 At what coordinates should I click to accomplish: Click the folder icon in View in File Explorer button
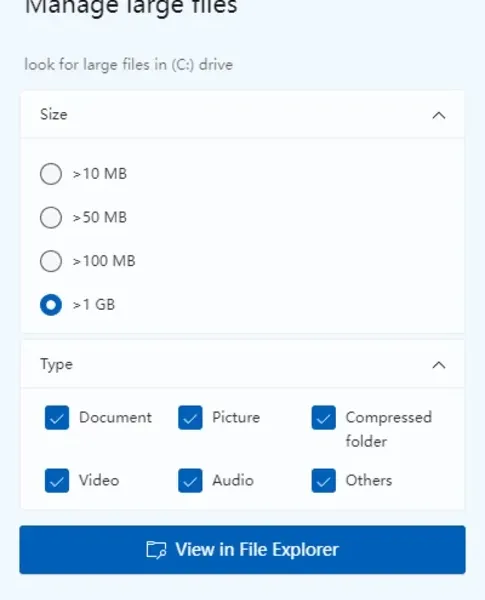click(x=156, y=550)
